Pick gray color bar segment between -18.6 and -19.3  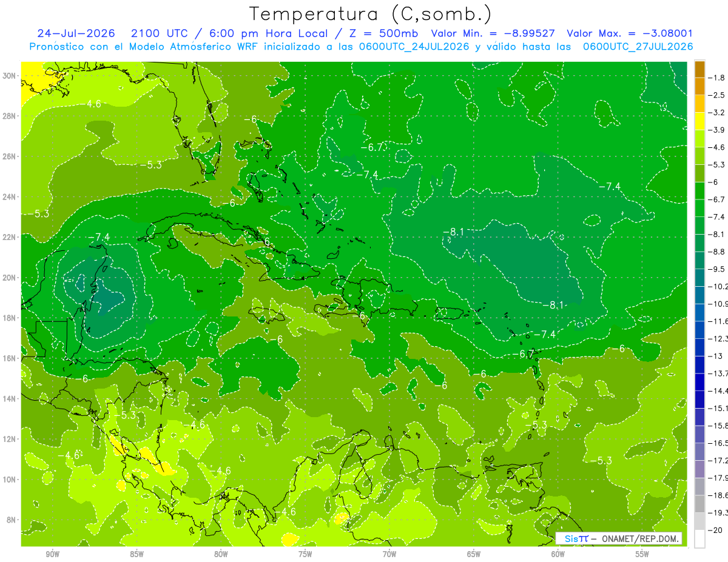click(699, 504)
